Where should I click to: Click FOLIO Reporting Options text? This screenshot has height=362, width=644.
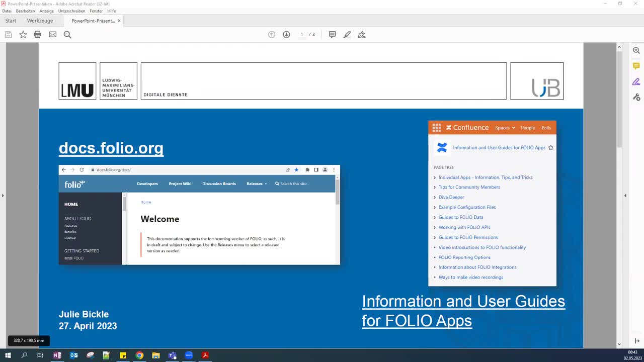pyautogui.click(x=464, y=257)
